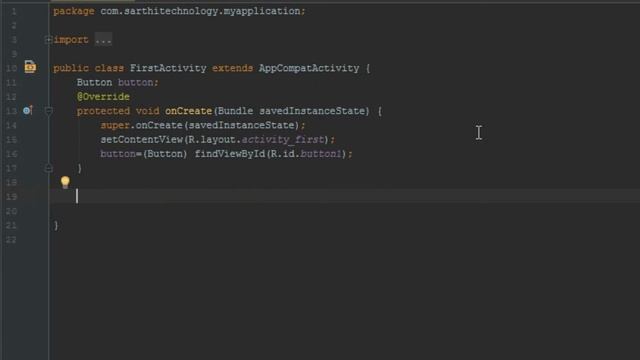Click the class gutter icon beside FirstActivity
Image resolution: width=640 pixels, height=360 pixels.
click(x=30, y=67)
